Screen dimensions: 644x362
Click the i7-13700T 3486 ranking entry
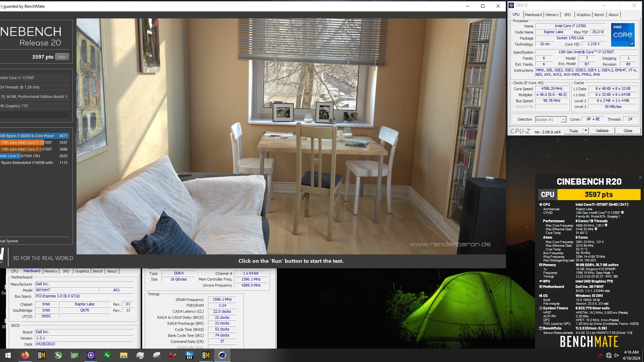pyautogui.click(x=35, y=149)
